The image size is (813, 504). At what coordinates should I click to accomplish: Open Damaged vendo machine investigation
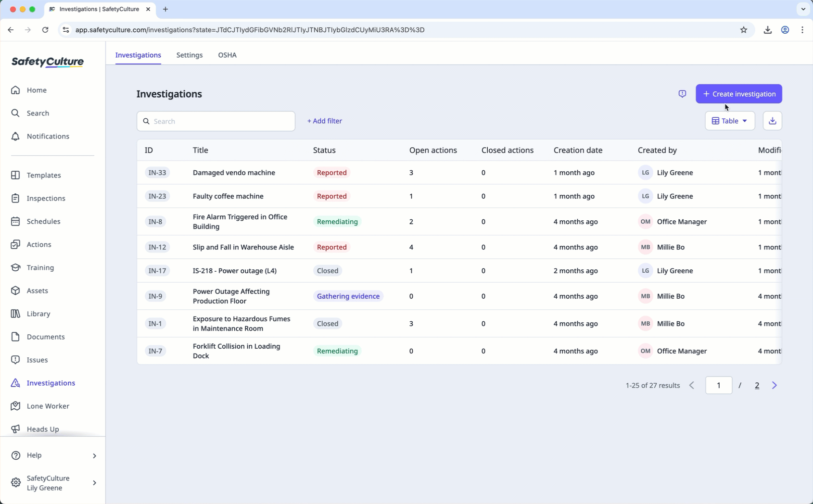[x=234, y=173]
